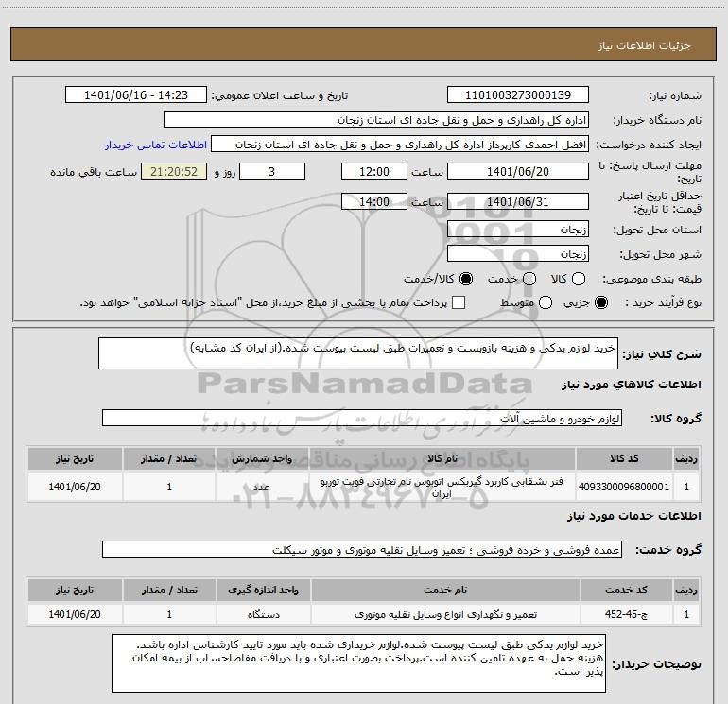The width and height of the screenshot is (728, 704).
Task: Click the شهر محل تحویل field زنجان
Action: pos(518,253)
